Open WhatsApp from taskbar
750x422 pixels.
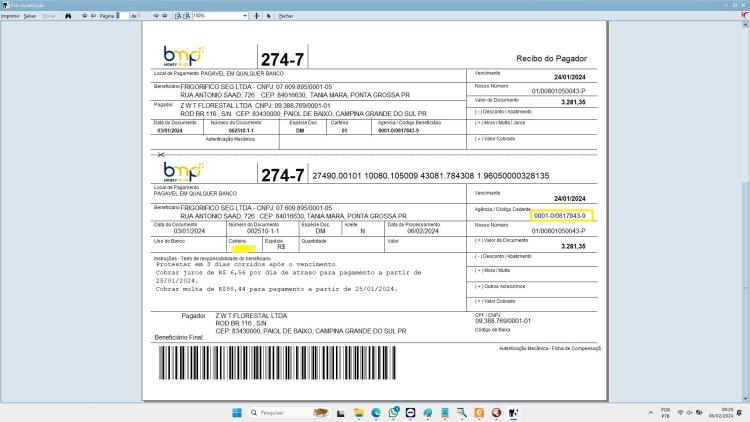(393, 412)
